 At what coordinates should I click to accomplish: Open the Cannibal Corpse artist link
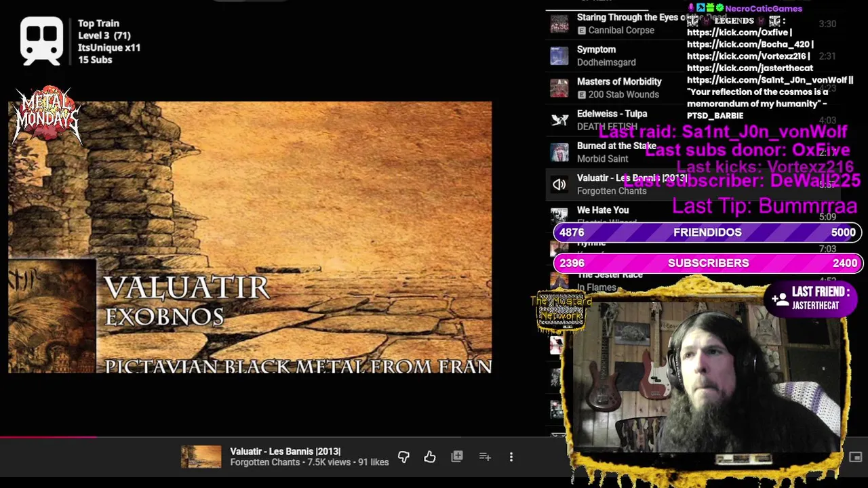tap(621, 30)
